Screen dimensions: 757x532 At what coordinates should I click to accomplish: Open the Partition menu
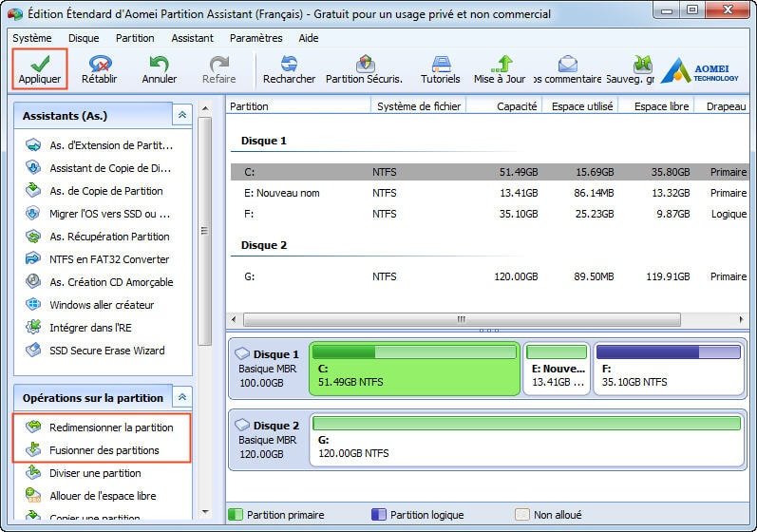135,38
